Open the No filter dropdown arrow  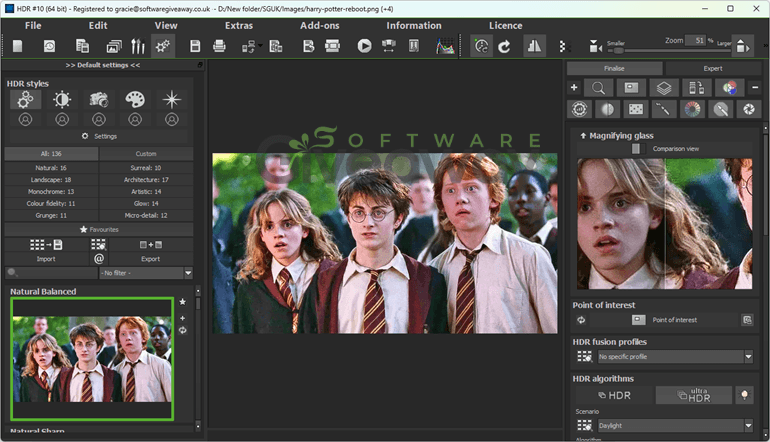[x=188, y=273]
